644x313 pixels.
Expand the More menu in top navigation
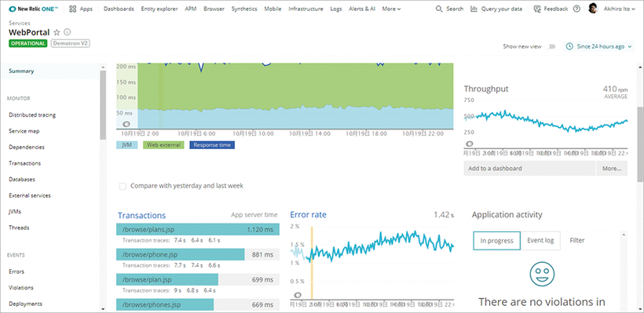[x=391, y=9]
